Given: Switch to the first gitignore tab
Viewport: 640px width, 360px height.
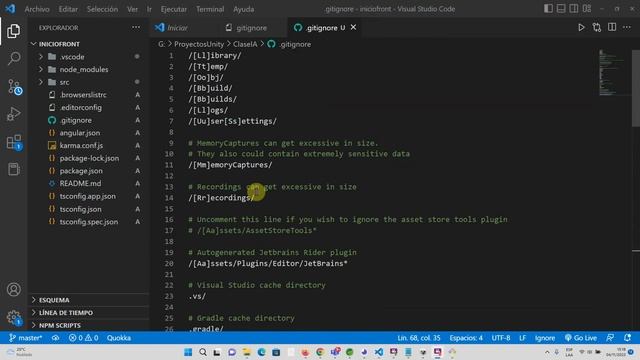Looking at the screenshot, I should click(251, 28).
